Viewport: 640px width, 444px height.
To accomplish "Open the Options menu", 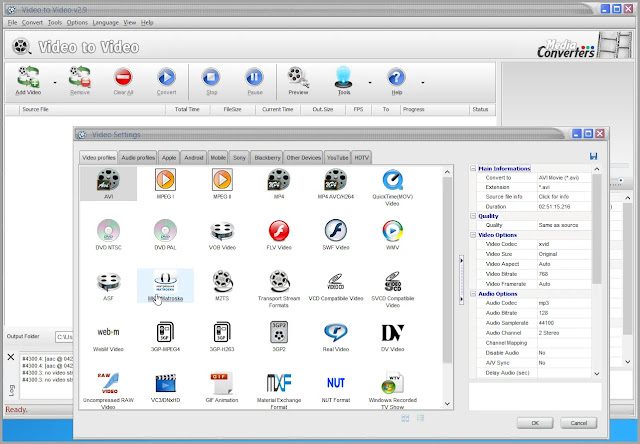I will coord(77,22).
